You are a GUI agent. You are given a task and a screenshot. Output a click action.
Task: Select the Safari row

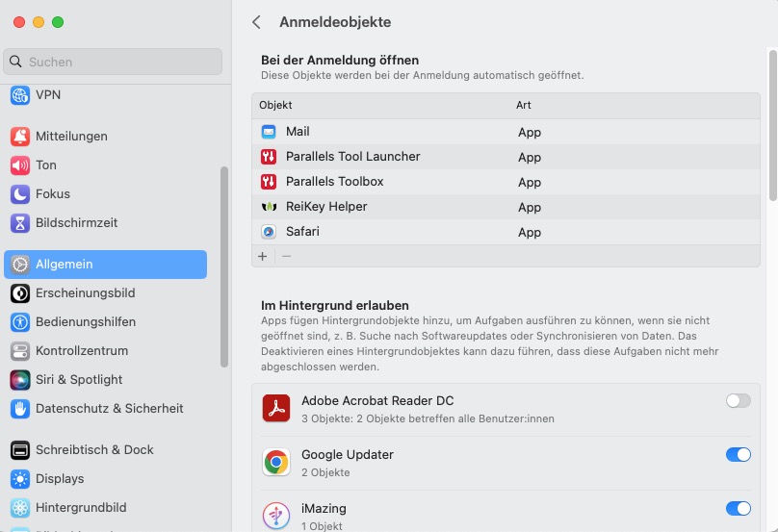[506, 232]
